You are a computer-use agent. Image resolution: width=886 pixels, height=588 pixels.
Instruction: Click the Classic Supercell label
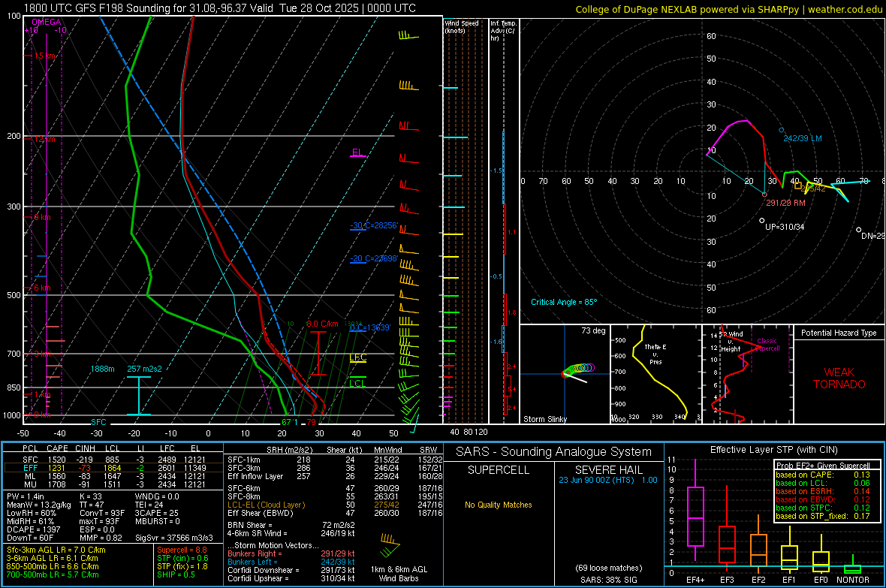click(767, 345)
